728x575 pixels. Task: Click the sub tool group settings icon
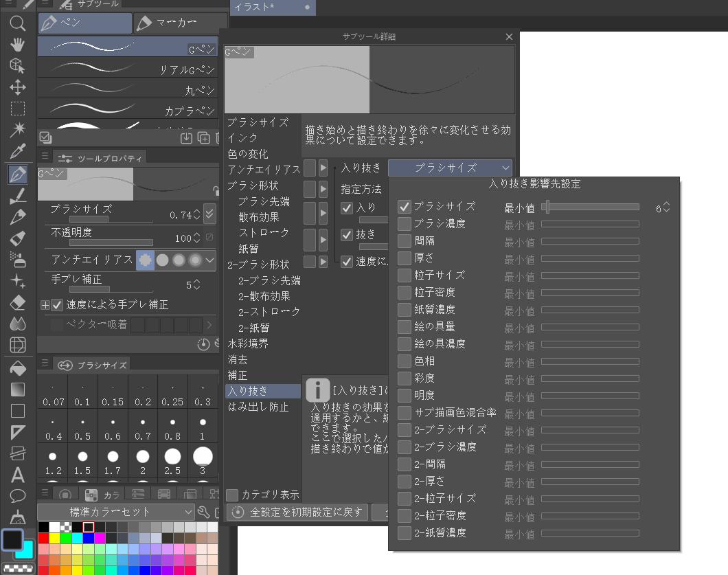click(x=45, y=137)
